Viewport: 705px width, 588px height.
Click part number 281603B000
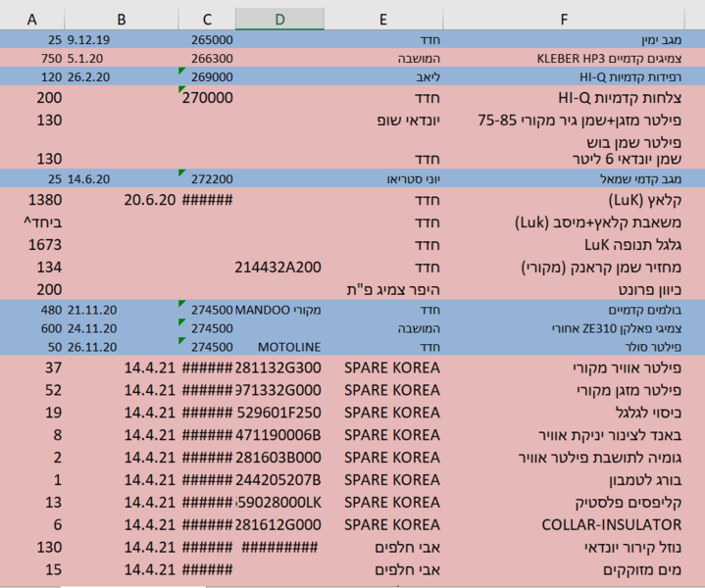(277, 458)
